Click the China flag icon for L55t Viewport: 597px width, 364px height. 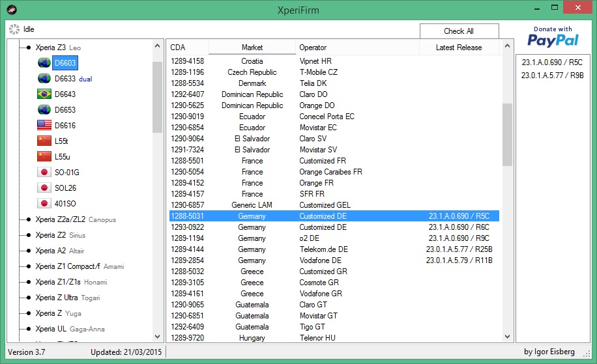pyautogui.click(x=44, y=141)
